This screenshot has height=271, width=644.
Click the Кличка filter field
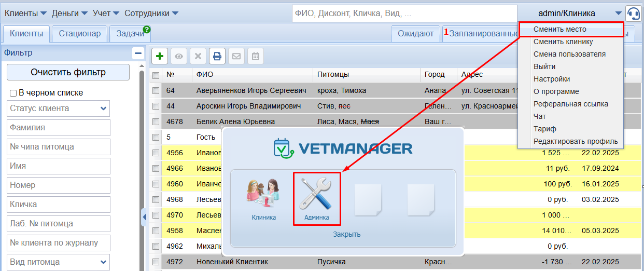[x=59, y=205]
